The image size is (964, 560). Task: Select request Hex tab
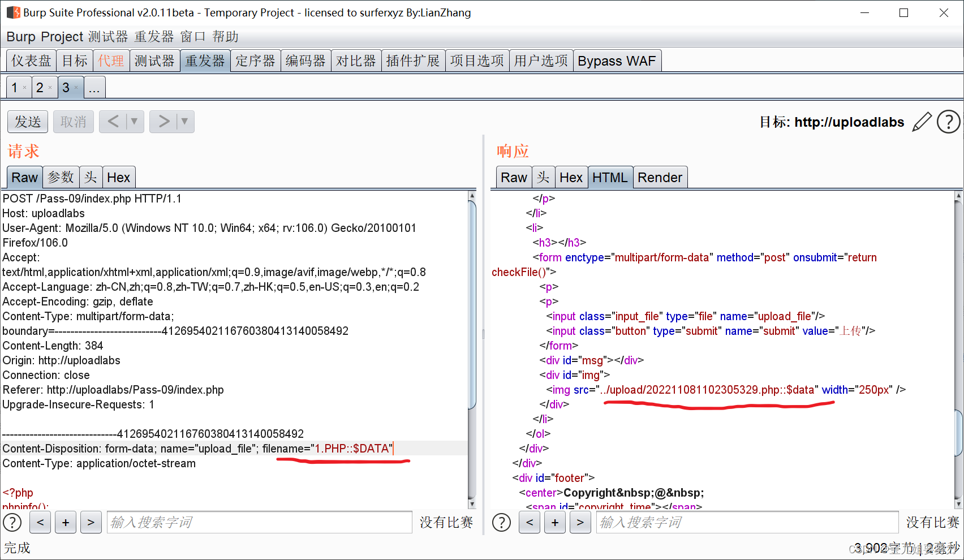click(119, 178)
